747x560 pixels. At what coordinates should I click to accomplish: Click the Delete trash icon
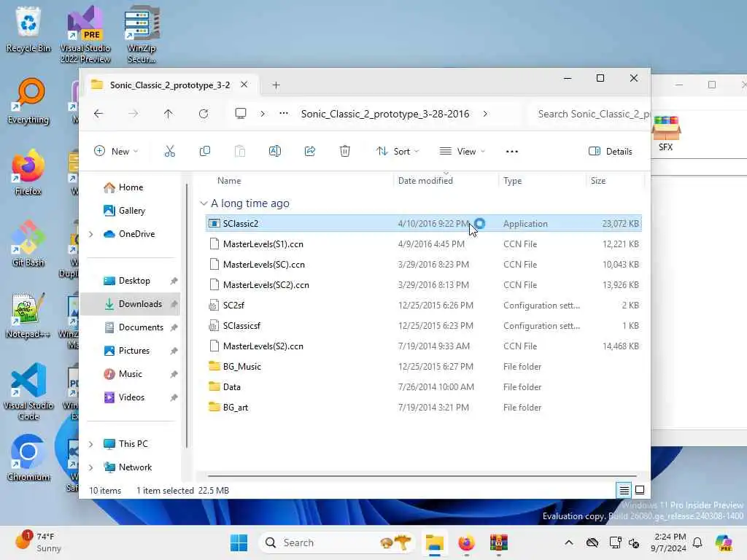(345, 152)
